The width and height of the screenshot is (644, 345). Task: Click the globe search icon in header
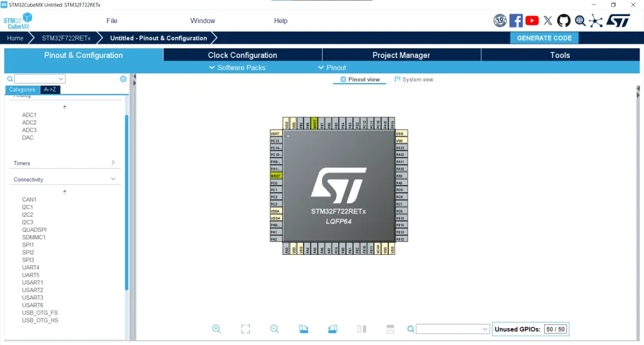(580, 21)
